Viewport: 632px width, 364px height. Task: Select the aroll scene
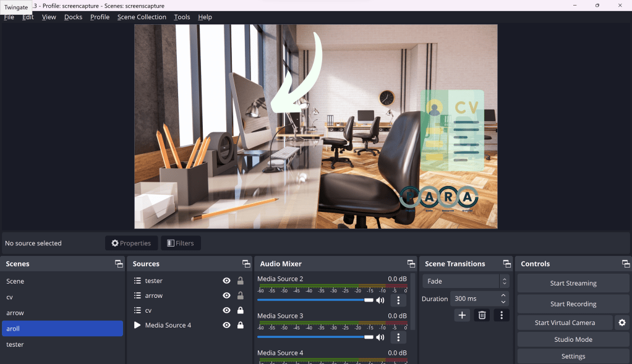[62, 329]
